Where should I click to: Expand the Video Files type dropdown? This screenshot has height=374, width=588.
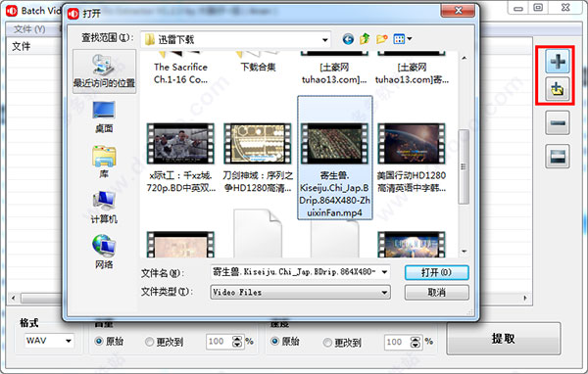pos(384,293)
